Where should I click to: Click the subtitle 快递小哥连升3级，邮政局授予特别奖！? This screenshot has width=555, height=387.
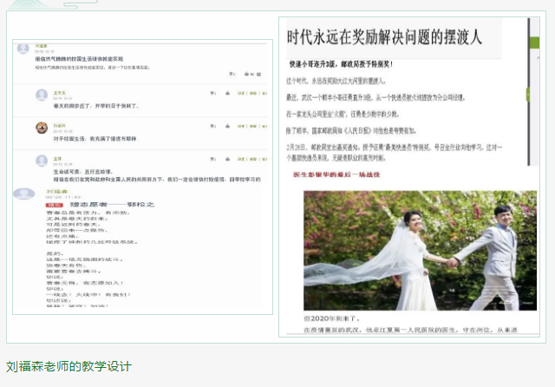[341, 64]
